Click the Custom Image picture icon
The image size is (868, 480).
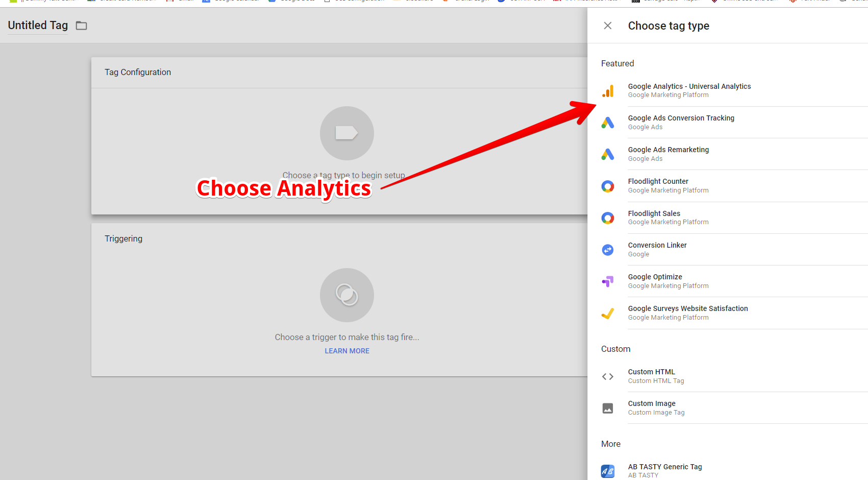tap(608, 408)
